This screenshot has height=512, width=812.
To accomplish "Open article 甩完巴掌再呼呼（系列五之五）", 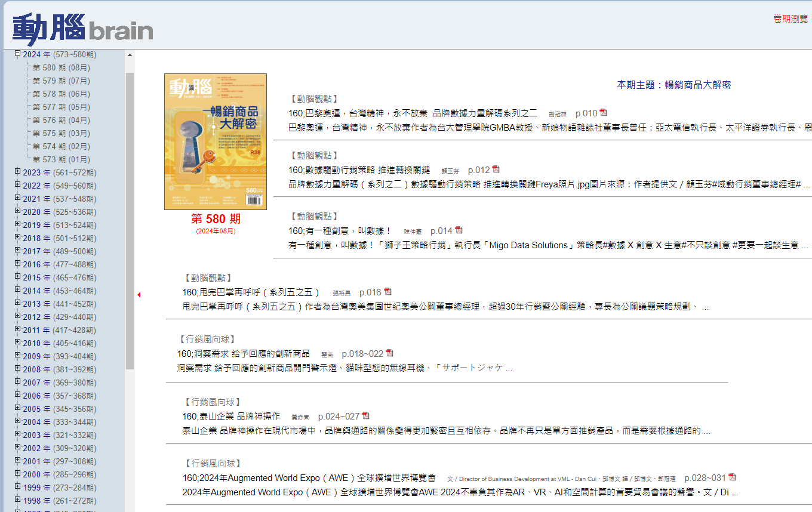I will click(251, 292).
